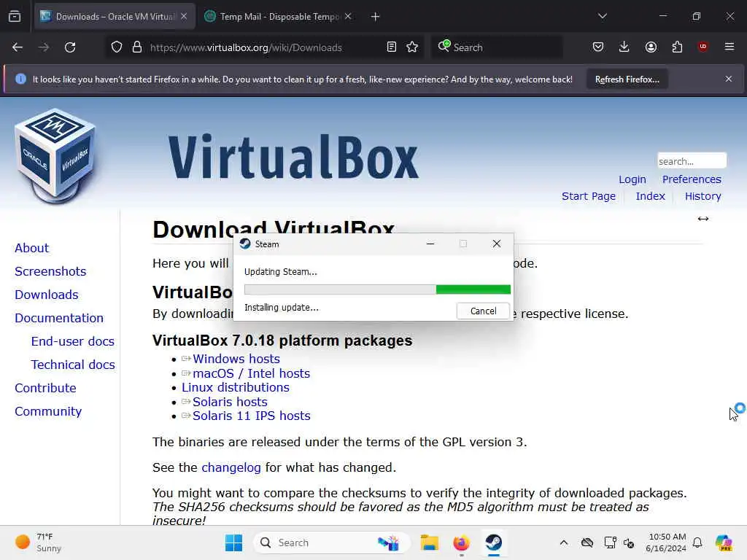
Task: Click the Firefox forward arrow button
Action: coord(44,47)
